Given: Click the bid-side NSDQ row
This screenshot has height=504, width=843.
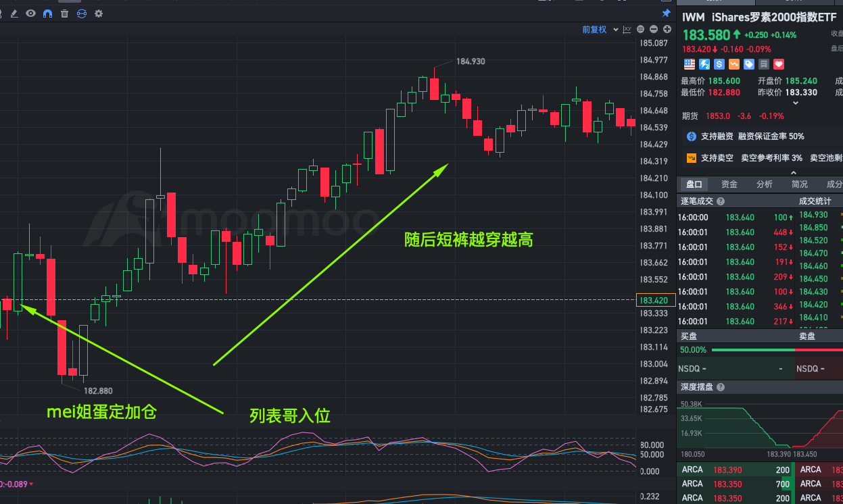Looking at the screenshot, I should pyautogui.click(x=735, y=369).
